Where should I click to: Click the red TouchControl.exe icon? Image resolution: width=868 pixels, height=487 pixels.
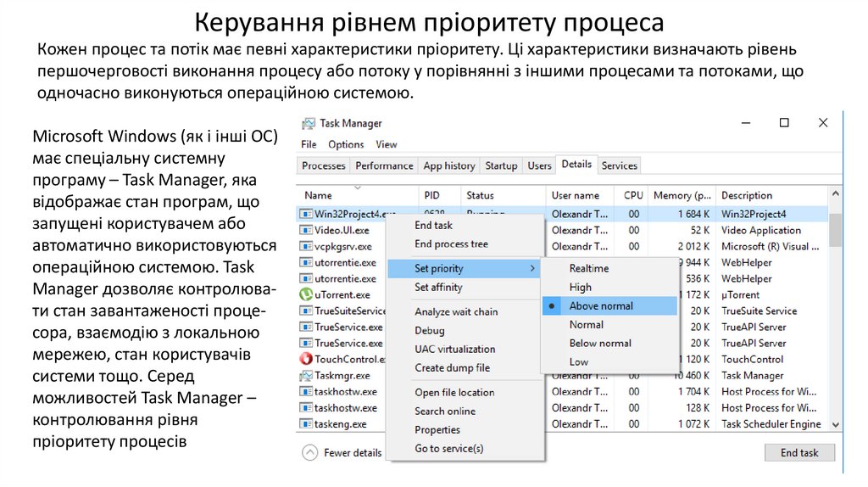pos(305,359)
